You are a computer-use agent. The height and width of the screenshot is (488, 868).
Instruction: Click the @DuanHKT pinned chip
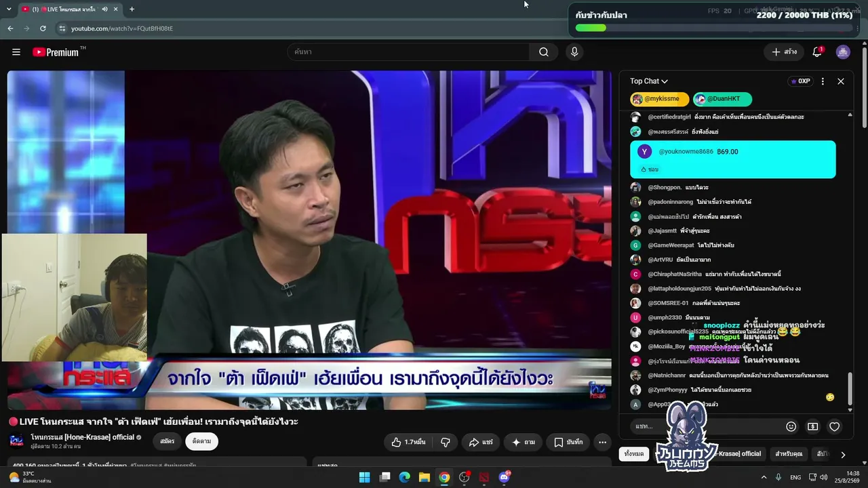722,99
